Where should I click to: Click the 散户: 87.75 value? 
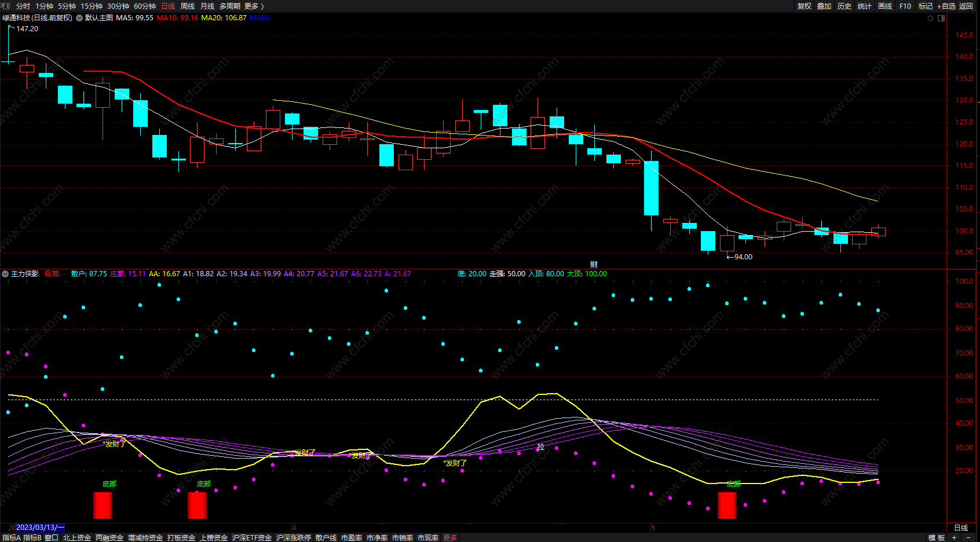point(89,274)
